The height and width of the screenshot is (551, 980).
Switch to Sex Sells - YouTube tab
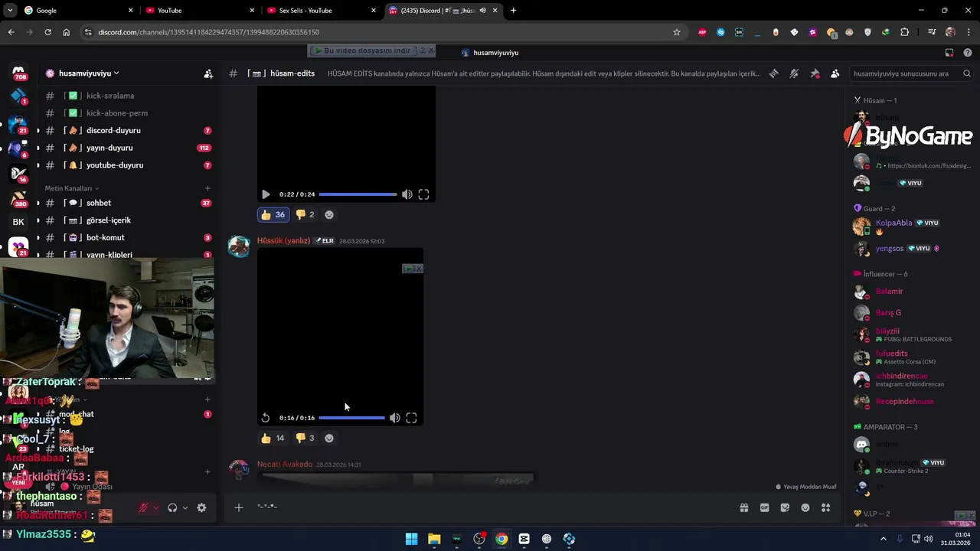point(321,11)
